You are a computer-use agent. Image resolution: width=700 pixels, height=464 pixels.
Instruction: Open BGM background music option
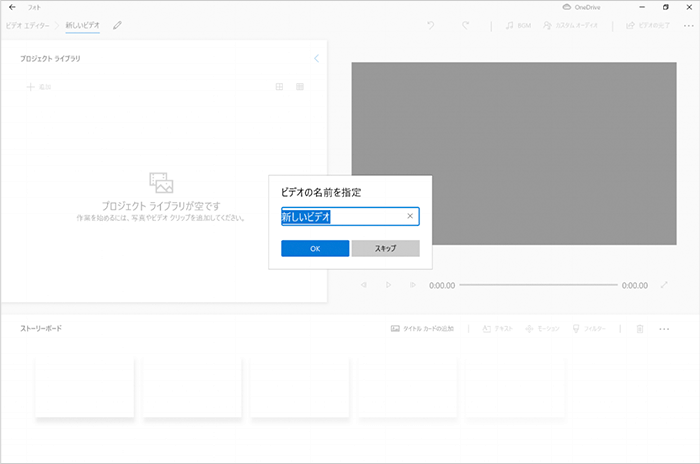(x=518, y=25)
